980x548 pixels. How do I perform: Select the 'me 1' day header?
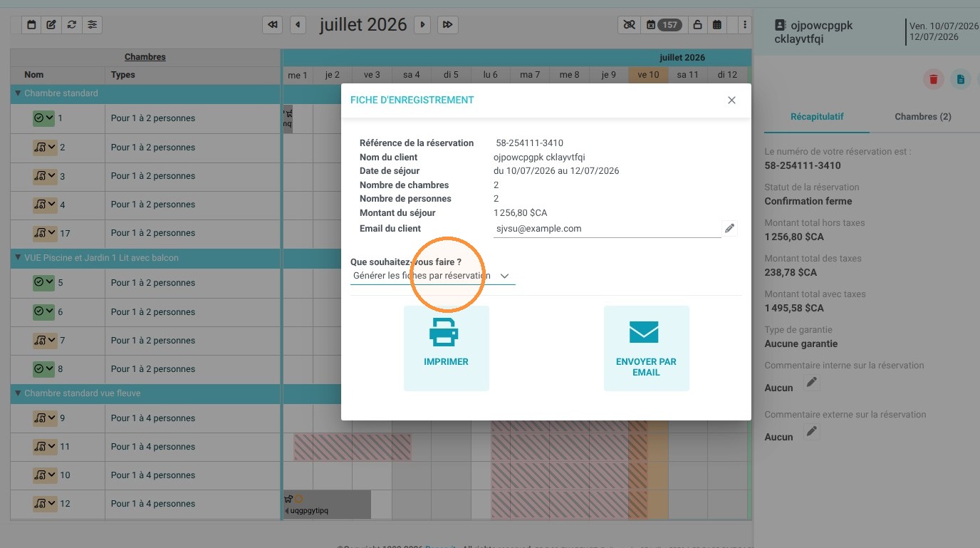point(298,75)
